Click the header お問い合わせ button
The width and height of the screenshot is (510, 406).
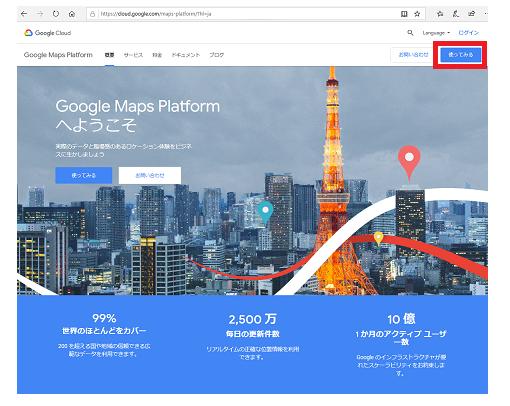point(413,55)
